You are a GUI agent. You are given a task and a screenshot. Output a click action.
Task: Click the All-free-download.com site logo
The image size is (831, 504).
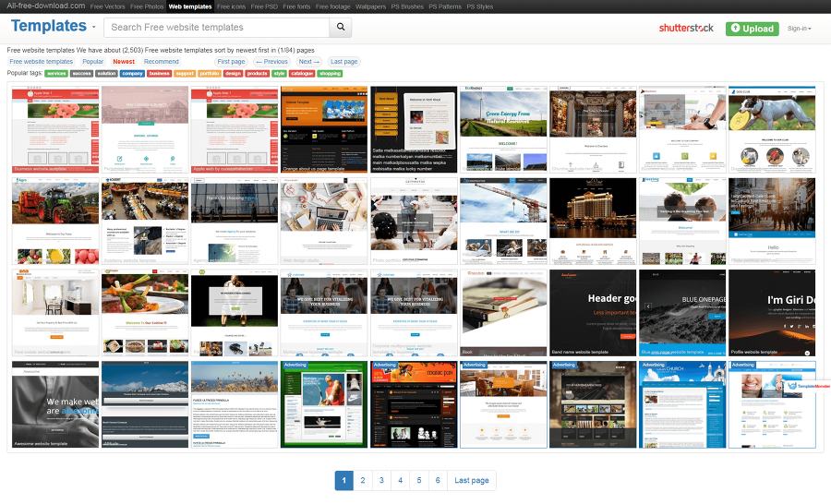[x=45, y=6]
